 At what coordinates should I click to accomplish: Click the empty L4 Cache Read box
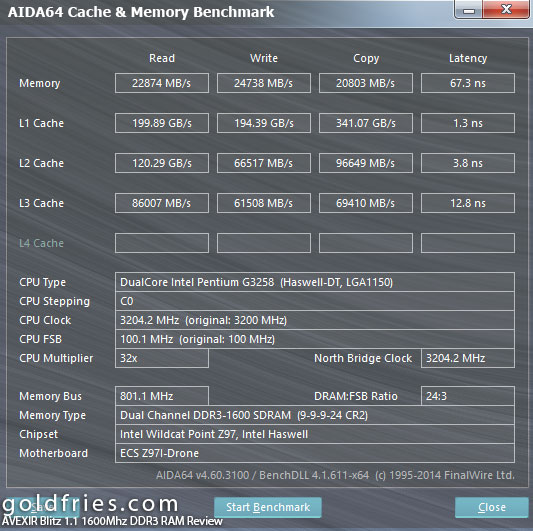[x=162, y=243]
